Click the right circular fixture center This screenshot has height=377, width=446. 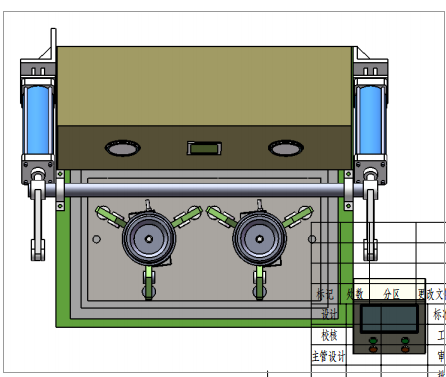pyautogui.click(x=259, y=239)
